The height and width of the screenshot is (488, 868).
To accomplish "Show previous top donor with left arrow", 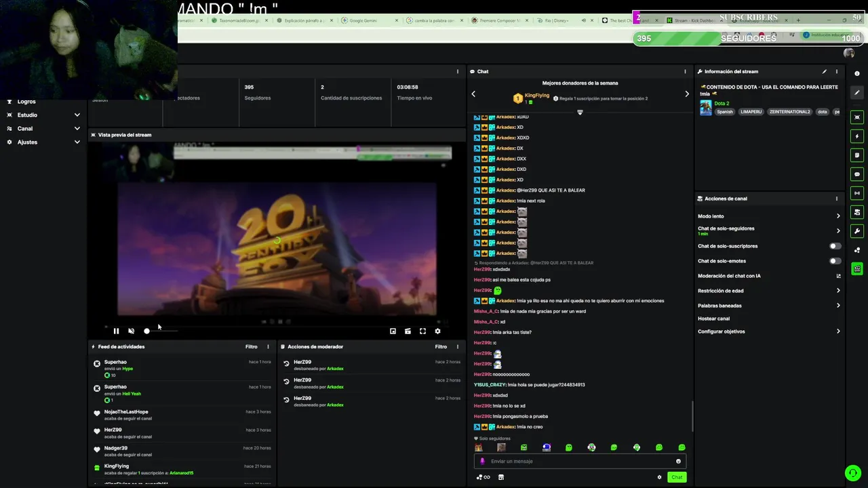I will pyautogui.click(x=473, y=94).
